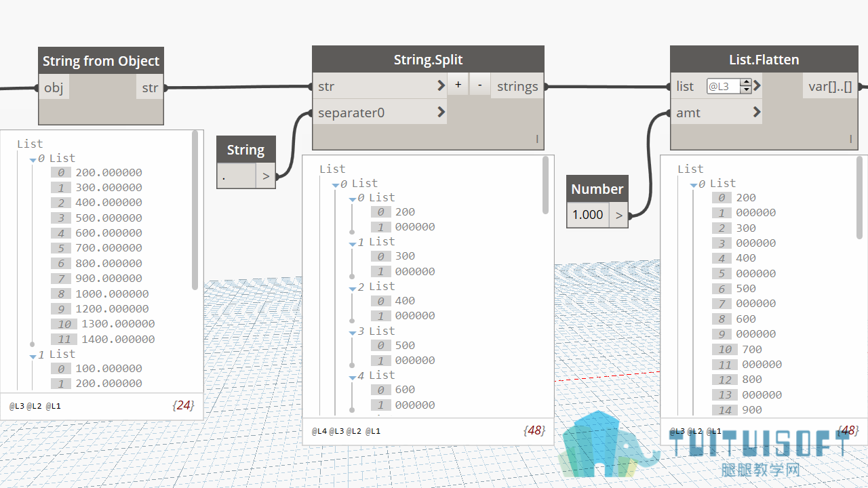
Task: Click the String.Split node title
Action: [428, 60]
